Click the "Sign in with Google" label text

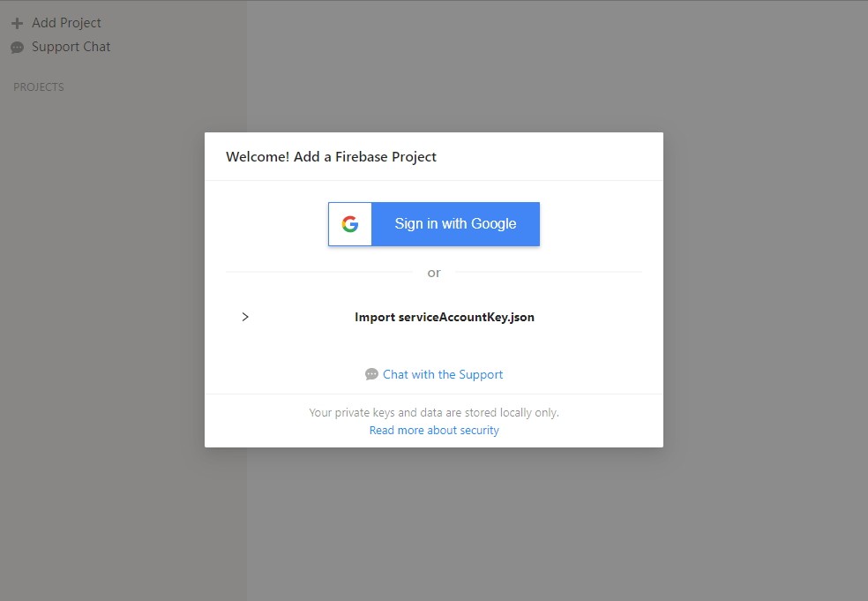click(x=455, y=224)
